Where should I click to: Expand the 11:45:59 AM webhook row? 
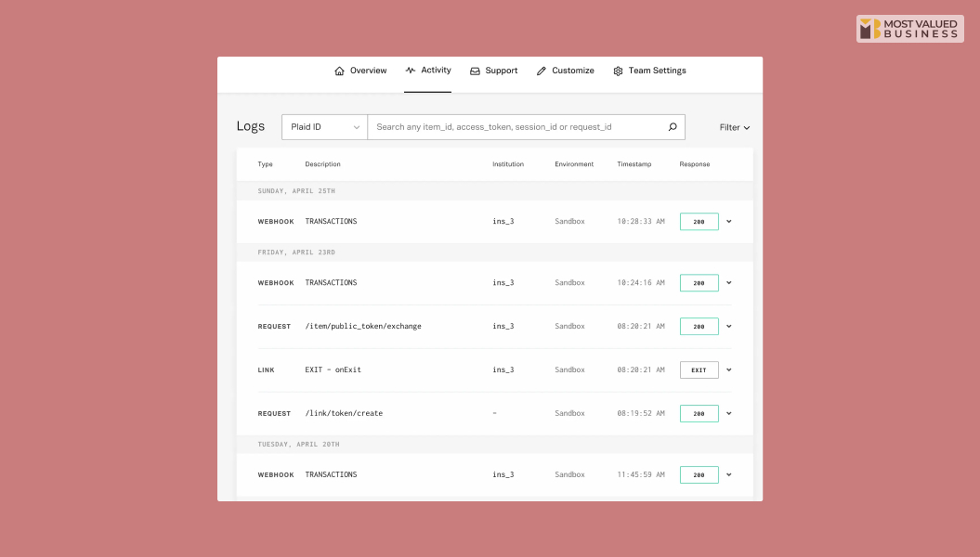729,474
